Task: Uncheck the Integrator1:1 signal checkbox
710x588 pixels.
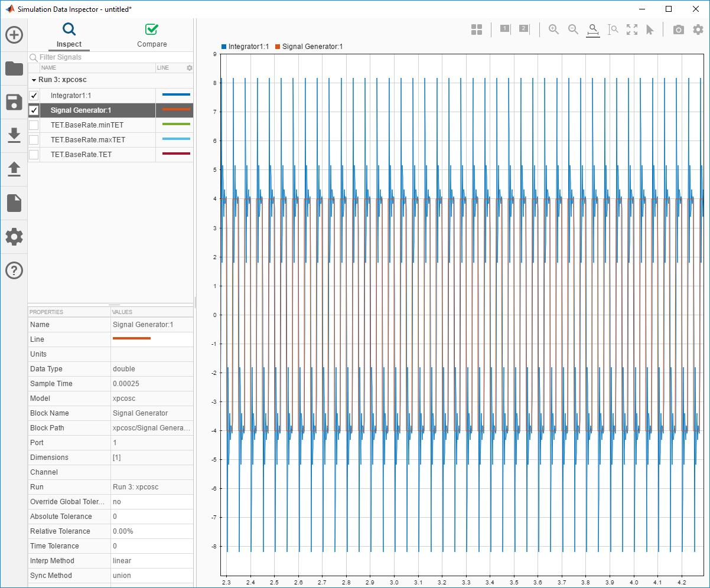Action: pos(34,96)
